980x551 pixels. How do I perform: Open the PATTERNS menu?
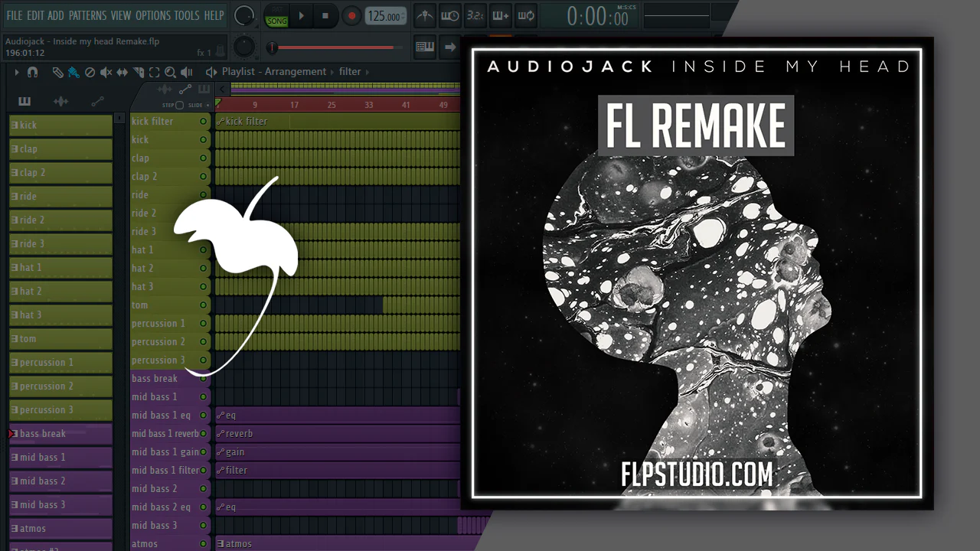point(88,15)
